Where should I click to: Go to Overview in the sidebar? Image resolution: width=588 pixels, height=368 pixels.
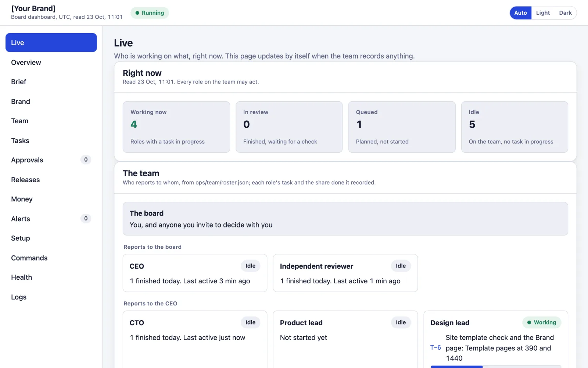point(51,63)
